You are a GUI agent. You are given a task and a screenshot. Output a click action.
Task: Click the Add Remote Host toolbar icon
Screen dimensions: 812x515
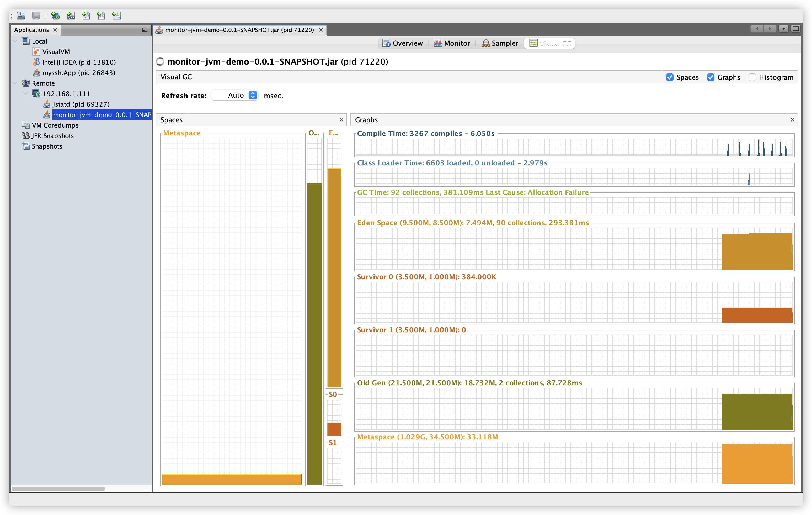[55, 15]
